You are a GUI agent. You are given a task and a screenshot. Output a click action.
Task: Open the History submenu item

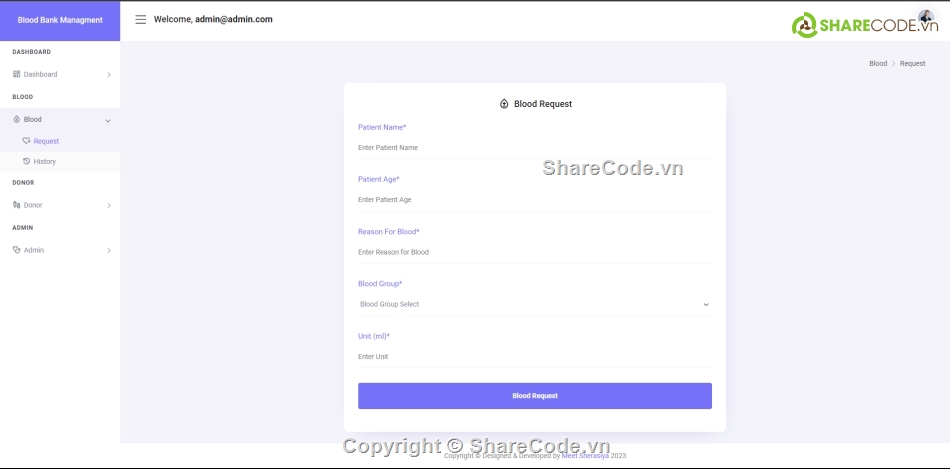45,161
